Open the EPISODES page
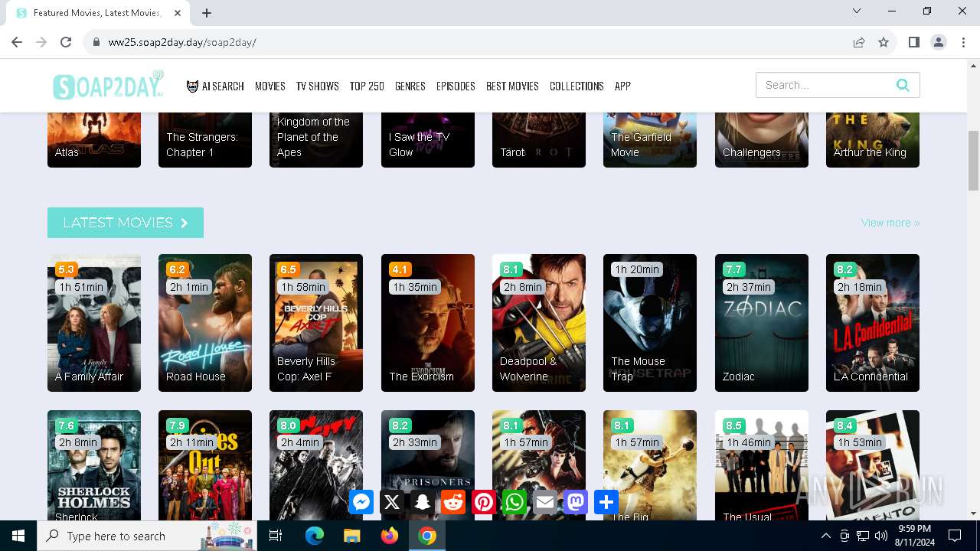Screen dimensions: 980x551 [x=456, y=86]
